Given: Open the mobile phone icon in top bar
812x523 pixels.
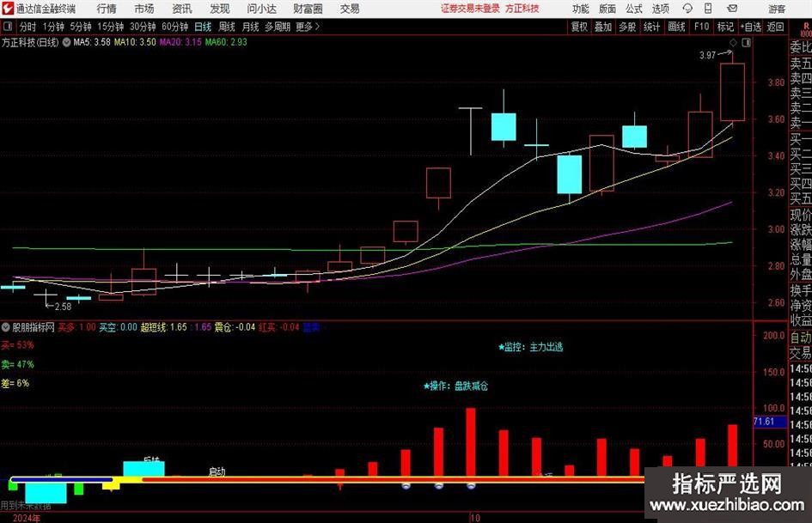Looking at the screenshot, I should [708, 9].
